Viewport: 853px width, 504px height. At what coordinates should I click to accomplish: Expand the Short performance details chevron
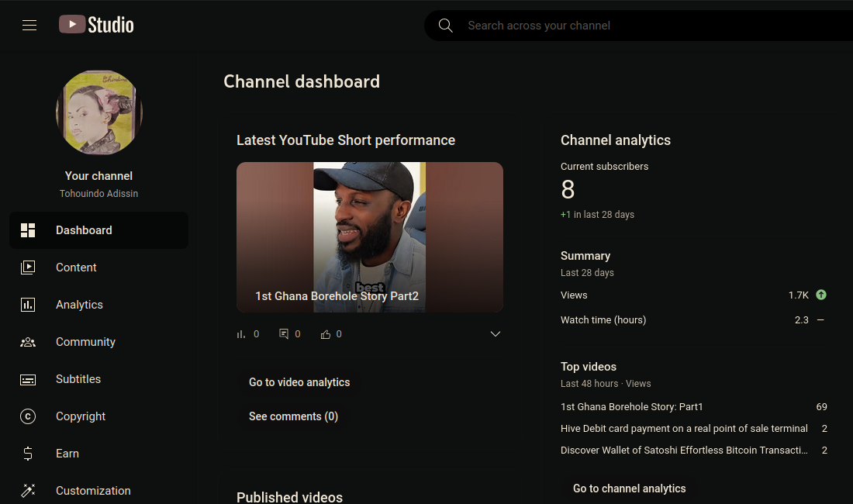(495, 334)
